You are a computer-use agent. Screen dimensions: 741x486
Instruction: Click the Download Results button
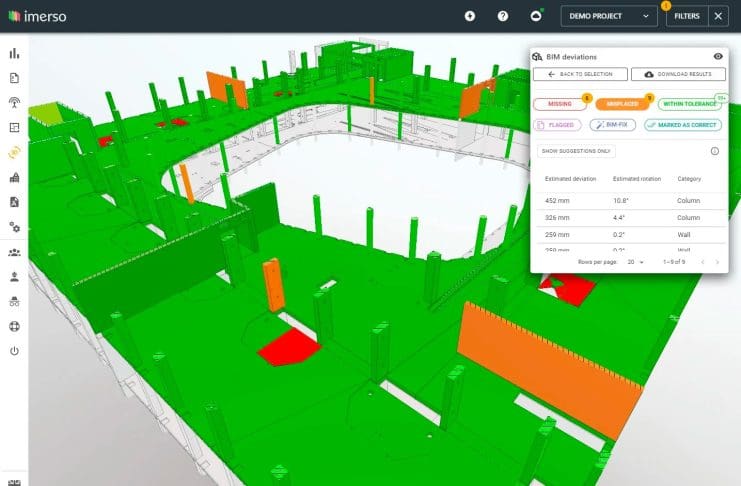point(678,74)
